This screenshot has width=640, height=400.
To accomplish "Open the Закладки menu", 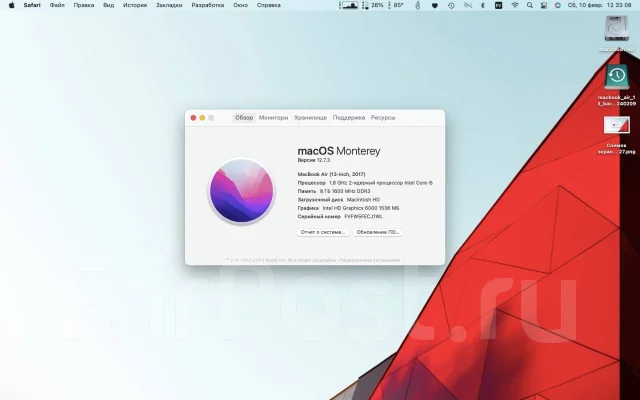I will [169, 5].
